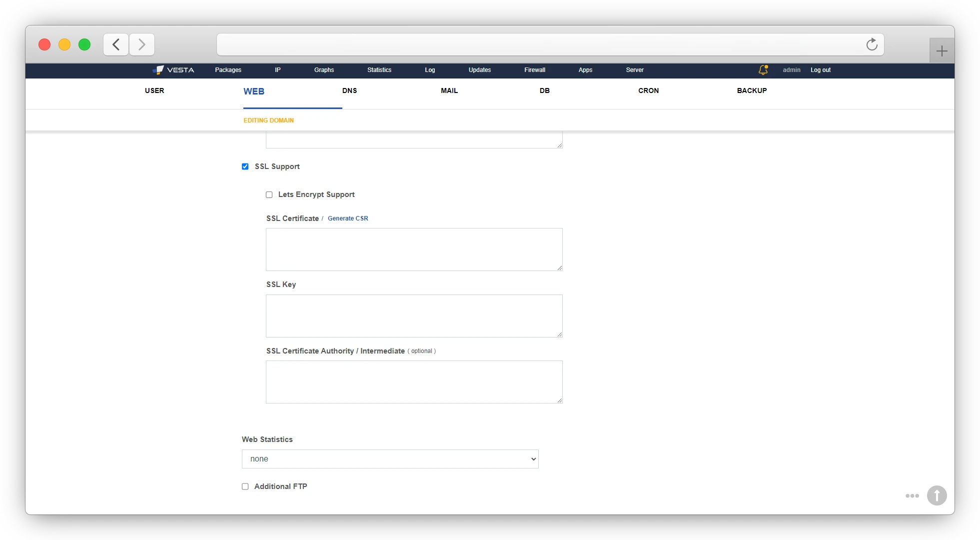The height and width of the screenshot is (540, 980).
Task: Click the scroll-to-top arrow button
Action: pyautogui.click(x=937, y=495)
